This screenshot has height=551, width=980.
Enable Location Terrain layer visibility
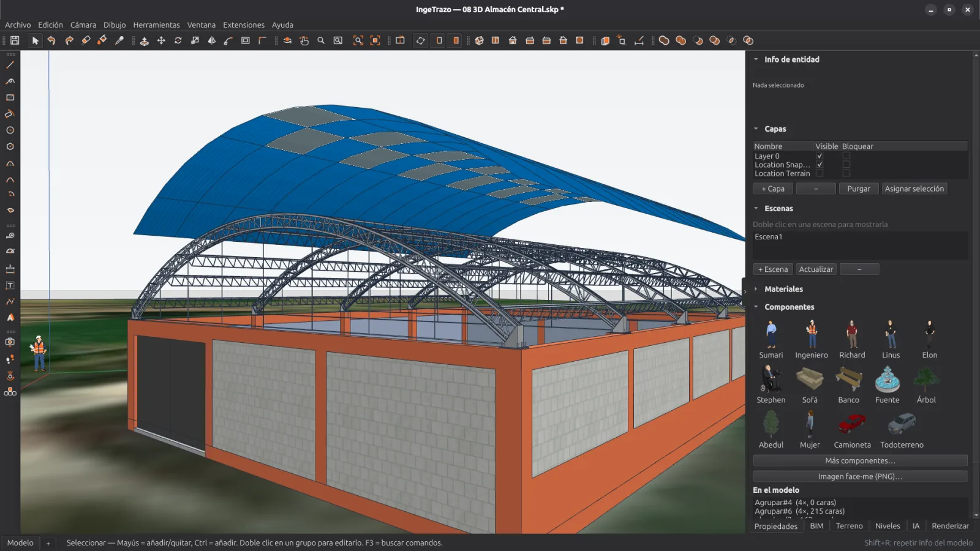(820, 173)
